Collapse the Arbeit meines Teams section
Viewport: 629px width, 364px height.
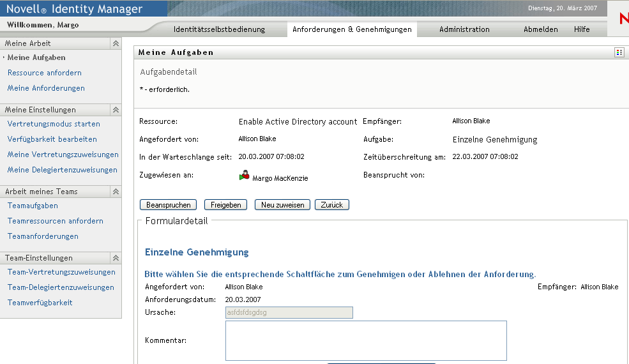click(116, 192)
